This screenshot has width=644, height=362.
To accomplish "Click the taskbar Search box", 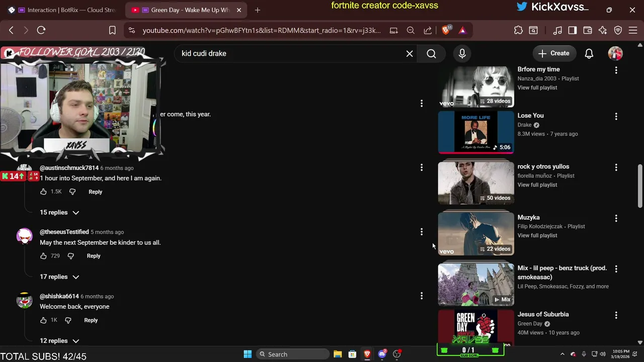I will coord(293,354).
